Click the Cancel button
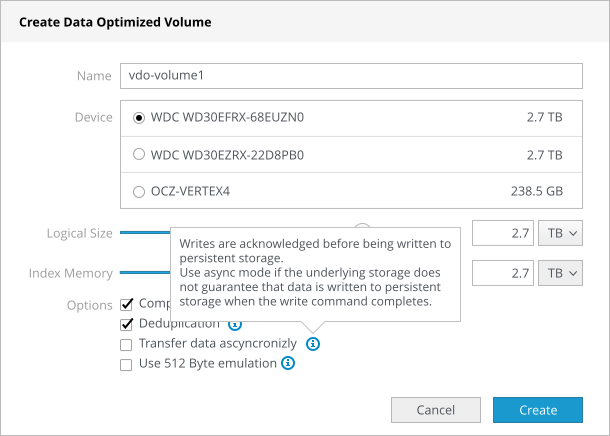 tap(436, 410)
